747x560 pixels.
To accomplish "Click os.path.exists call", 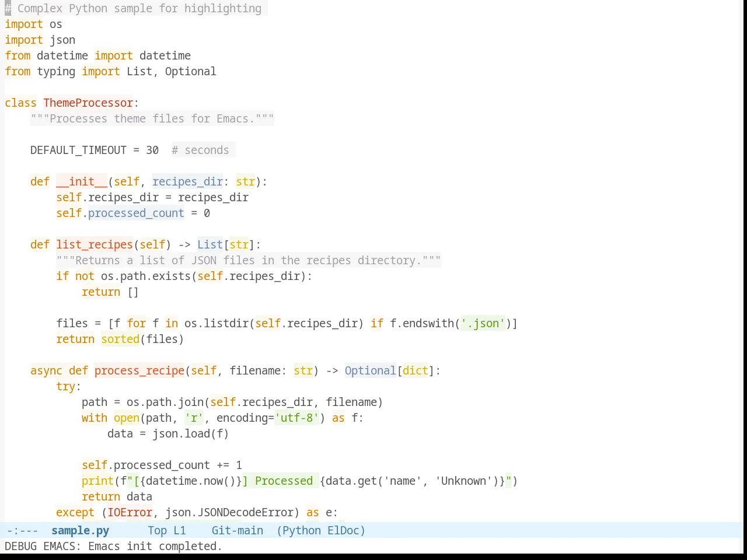I will pyautogui.click(x=146, y=276).
